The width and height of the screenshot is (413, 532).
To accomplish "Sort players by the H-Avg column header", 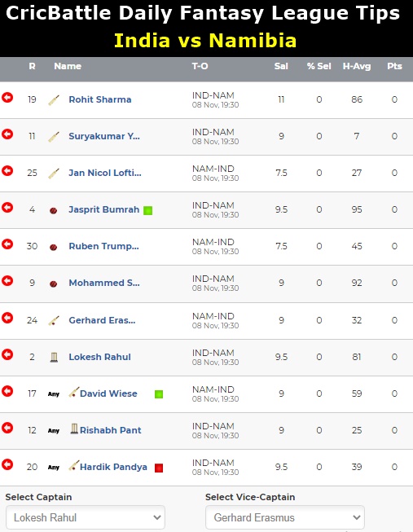I will pyautogui.click(x=357, y=66).
